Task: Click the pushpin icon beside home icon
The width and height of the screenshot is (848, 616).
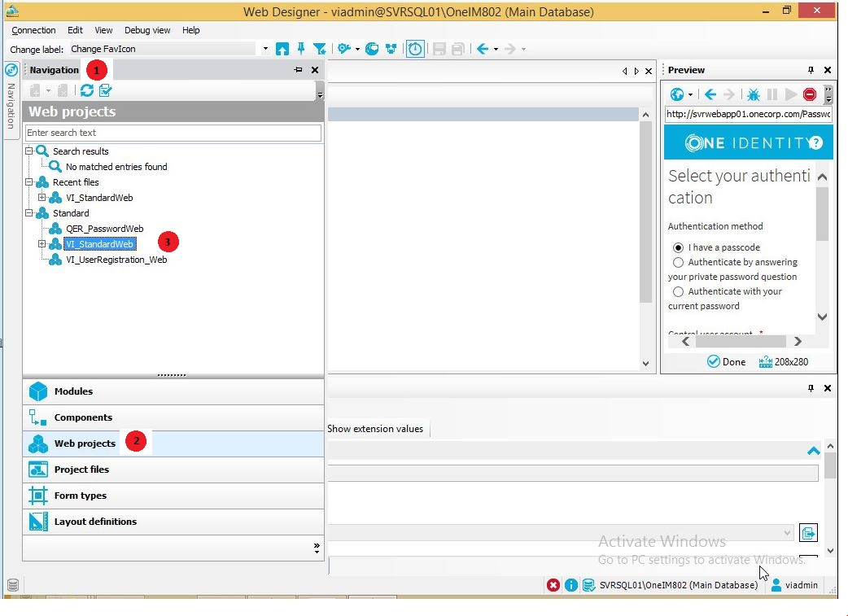Action: click(x=301, y=49)
